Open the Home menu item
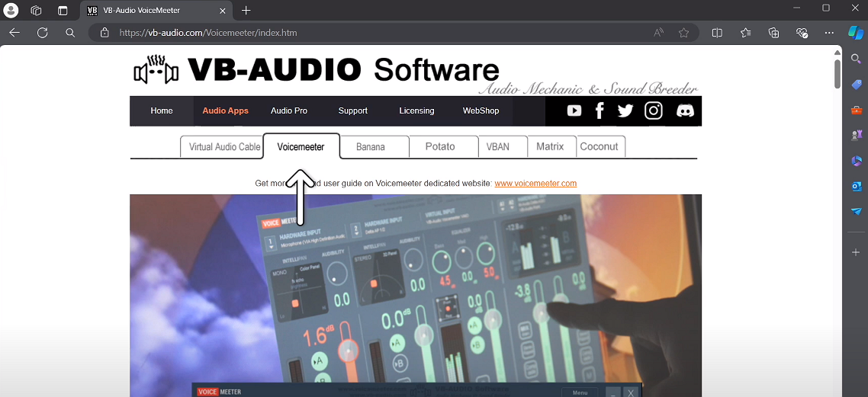 (x=162, y=110)
